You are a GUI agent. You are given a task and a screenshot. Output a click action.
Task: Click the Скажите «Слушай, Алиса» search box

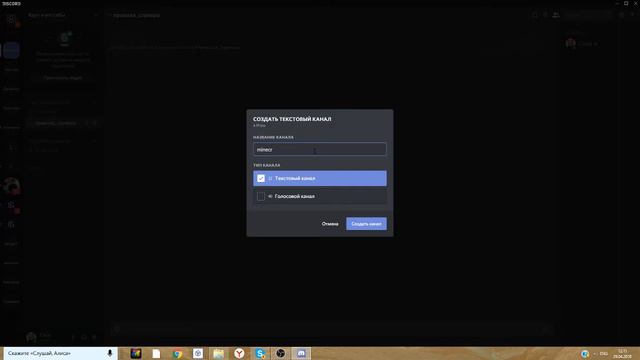(60, 353)
